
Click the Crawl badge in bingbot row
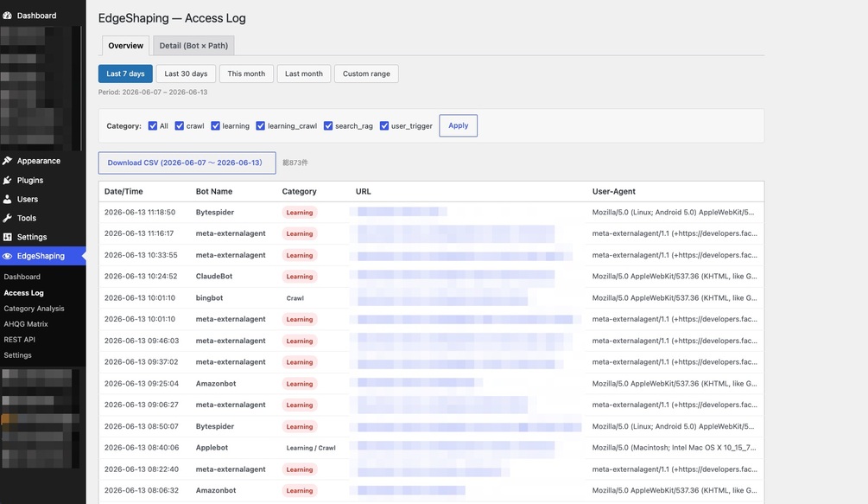coord(295,298)
